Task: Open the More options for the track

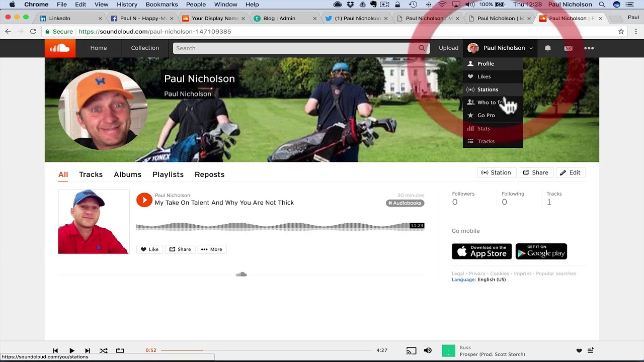Action: pyautogui.click(x=211, y=249)
